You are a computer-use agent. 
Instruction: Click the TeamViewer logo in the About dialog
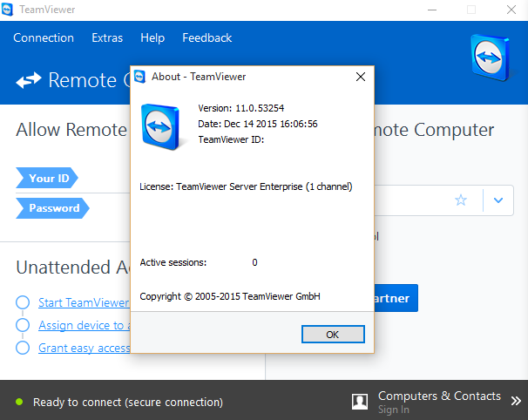160,126
